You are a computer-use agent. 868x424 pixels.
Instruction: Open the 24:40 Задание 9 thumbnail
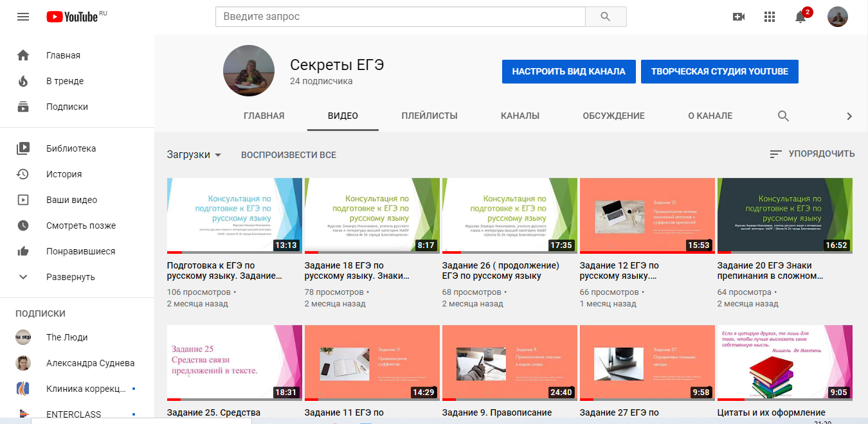510,363
